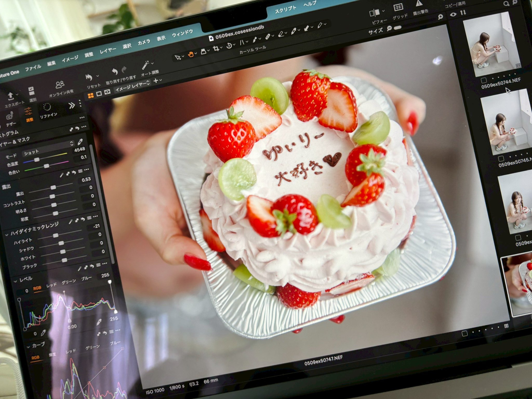The image size is (532, 399).
Task: Click the Highlight (ハイライト) slider handle
Action: coord(56,236)
